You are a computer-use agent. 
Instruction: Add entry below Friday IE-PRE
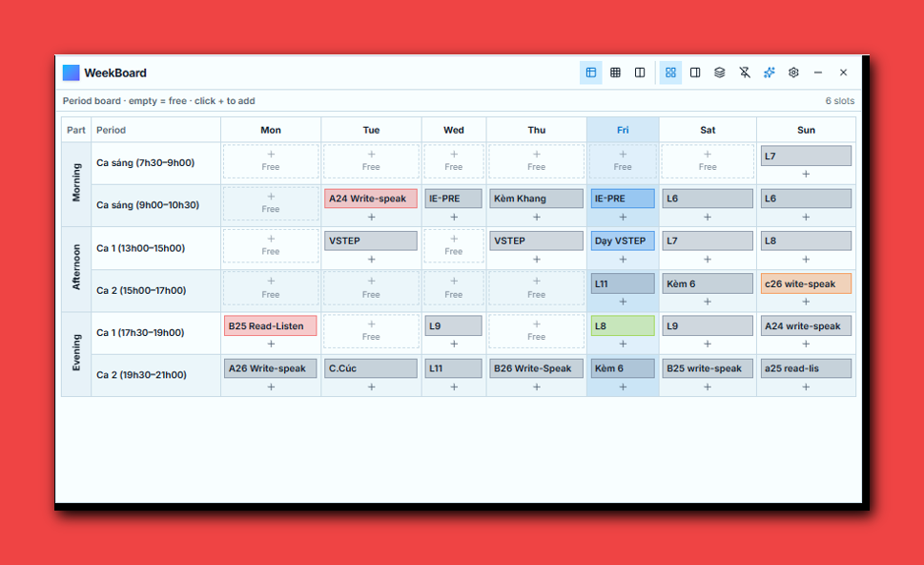coord(623,217)
